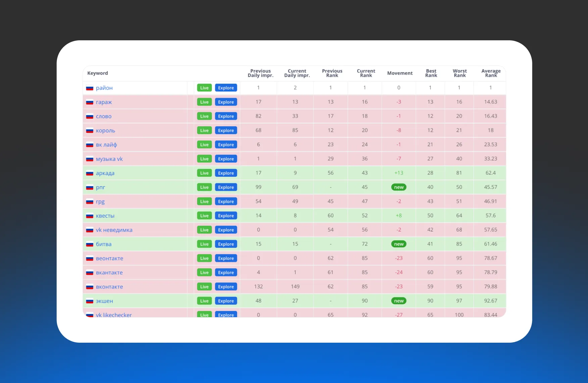Screen dimensions: 588x383
Task: Explore the keyword район
Action: click(x=226, y=88)
